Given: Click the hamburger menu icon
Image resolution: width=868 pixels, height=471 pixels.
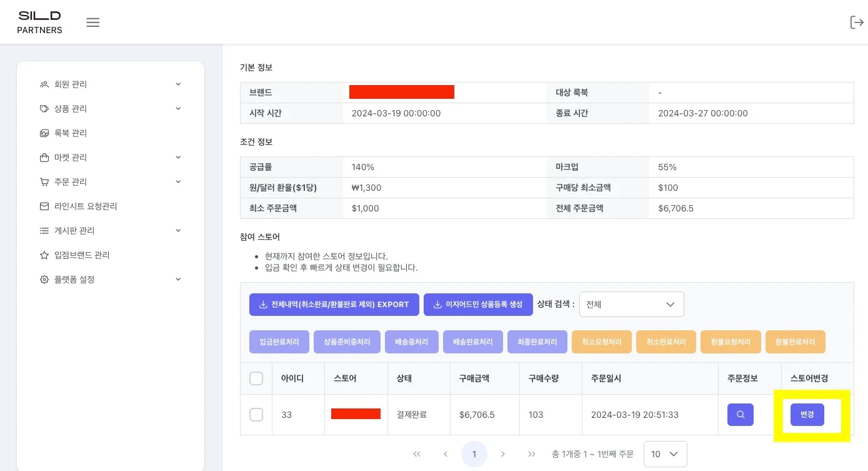Looking at the screenshot, I should click(93, 23).
